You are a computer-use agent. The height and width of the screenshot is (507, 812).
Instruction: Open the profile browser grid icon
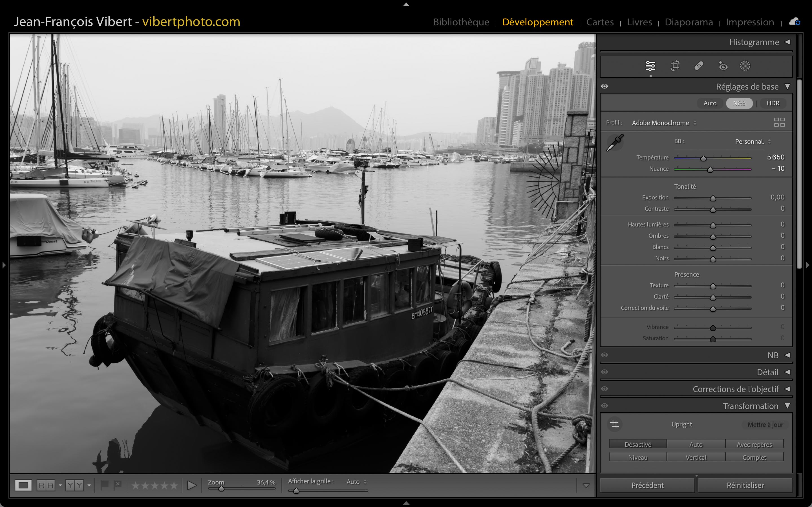click(779, 123)
